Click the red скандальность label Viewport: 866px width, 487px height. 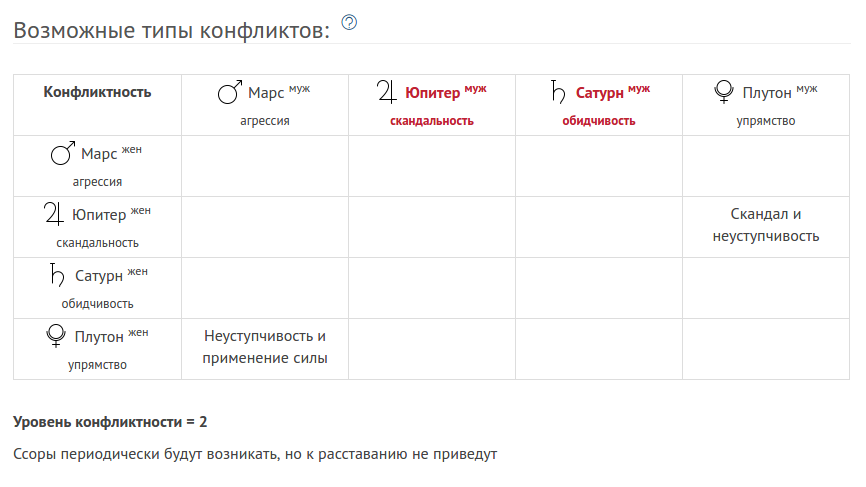(432, 121)
